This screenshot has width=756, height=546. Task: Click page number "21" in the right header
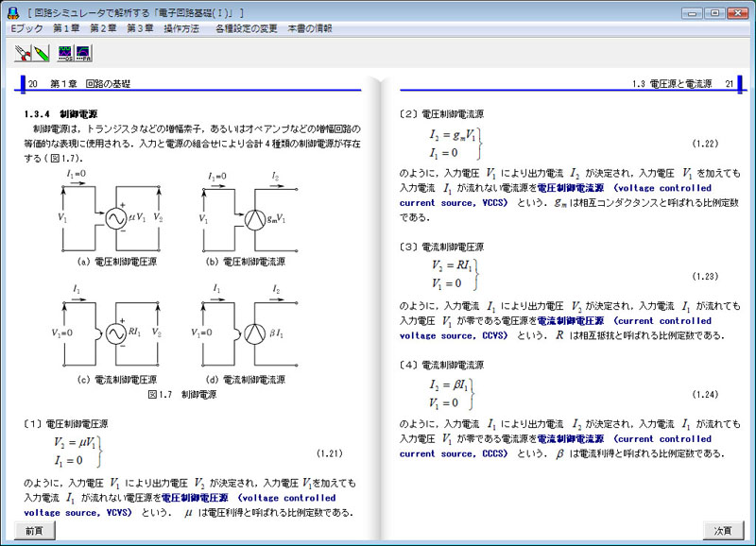click(730, 84)
